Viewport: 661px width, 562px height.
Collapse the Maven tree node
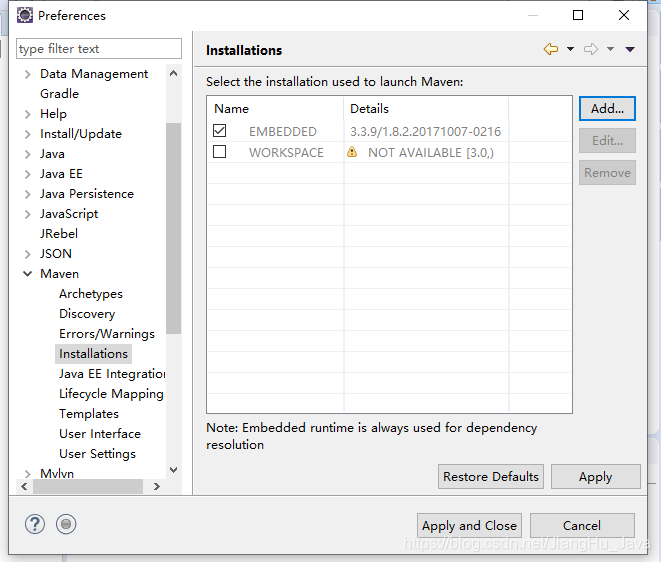(x=27, y=274)
